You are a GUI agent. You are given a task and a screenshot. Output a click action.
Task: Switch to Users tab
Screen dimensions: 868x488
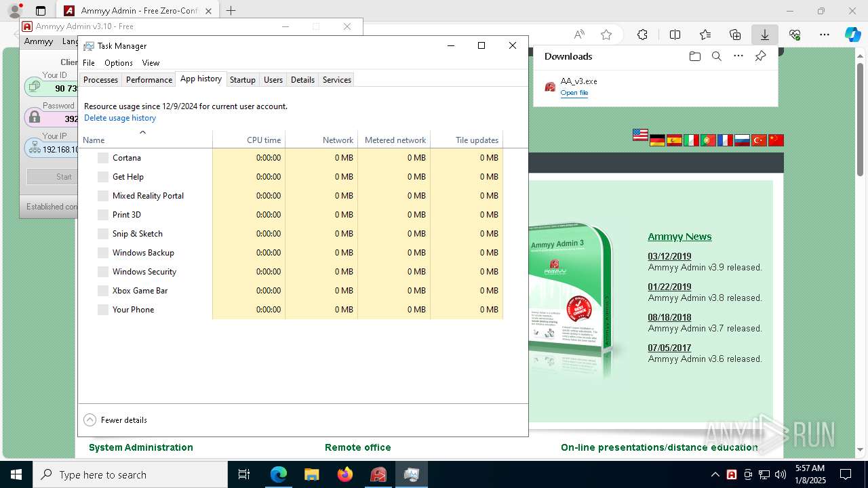pos(273,79)
